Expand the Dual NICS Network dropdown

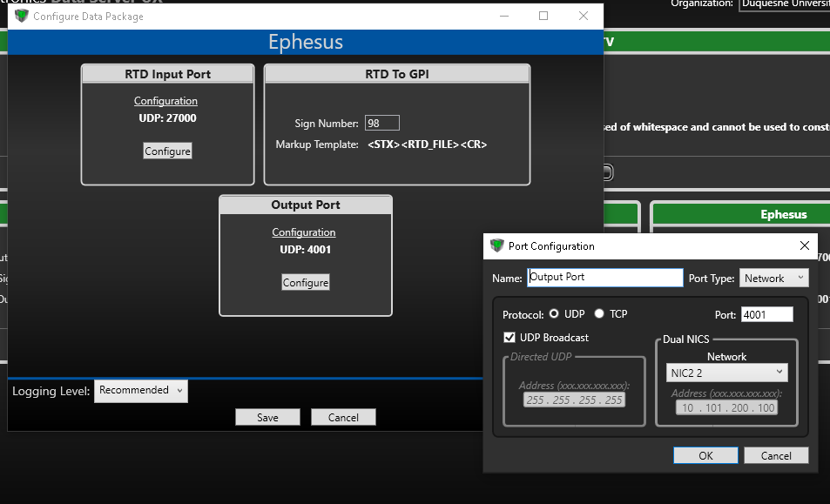pyautogui.click(x=726, y=373)
